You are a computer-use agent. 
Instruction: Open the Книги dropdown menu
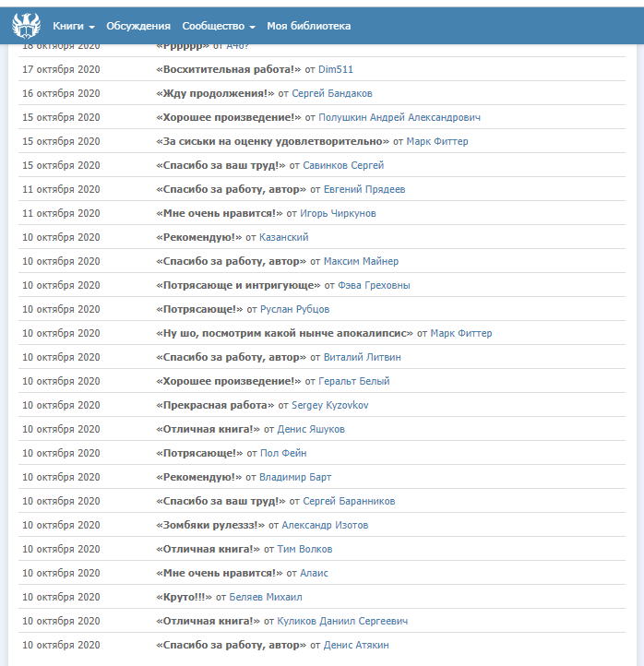pos(74,26)
